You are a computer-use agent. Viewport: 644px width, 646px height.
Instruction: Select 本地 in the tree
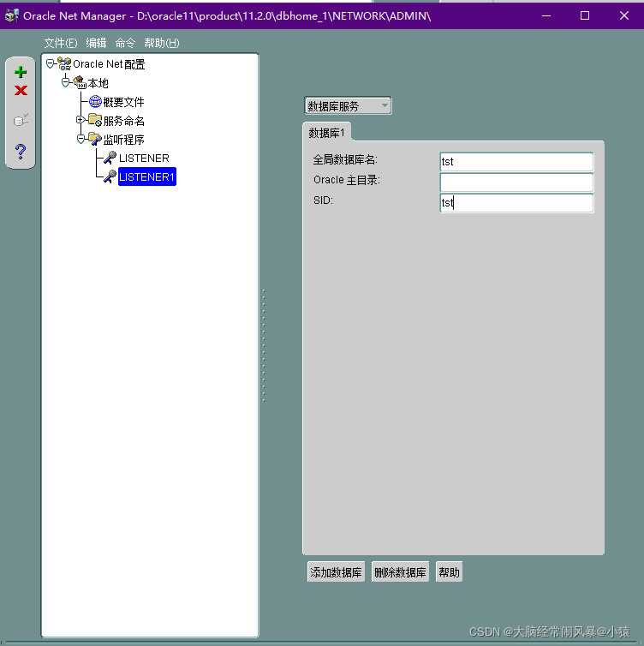click(x=98, y=83)
